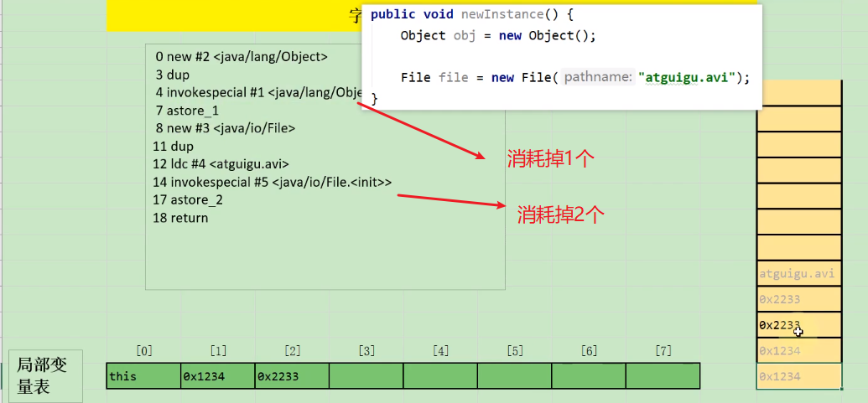
Task: Click the 'this' cell in local variable table
Action: [143, 376]
